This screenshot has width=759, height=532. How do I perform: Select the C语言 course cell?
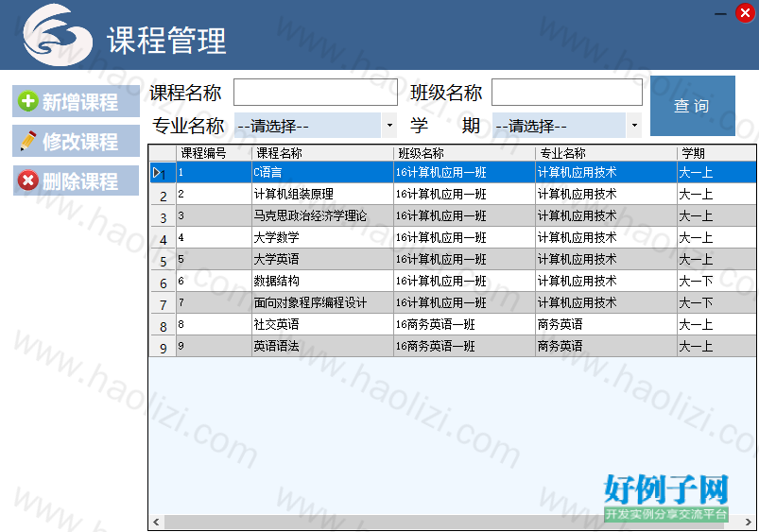tap(323, 172)
